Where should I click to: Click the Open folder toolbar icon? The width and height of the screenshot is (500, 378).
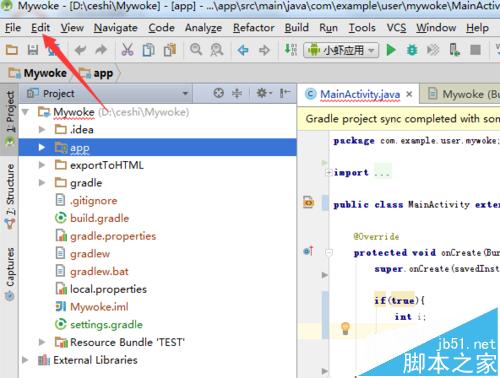pyautogui.click(x=12, y=50)
